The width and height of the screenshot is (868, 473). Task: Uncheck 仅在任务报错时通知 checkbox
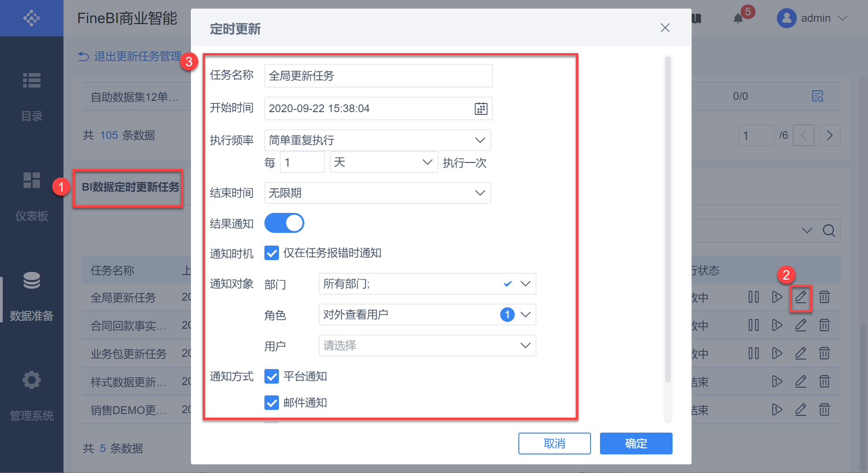pos(272,253)
